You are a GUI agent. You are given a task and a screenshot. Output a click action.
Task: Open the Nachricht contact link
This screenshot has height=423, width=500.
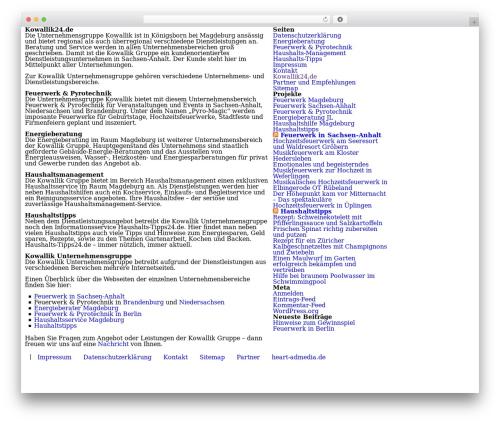click(x=113, y=344)
